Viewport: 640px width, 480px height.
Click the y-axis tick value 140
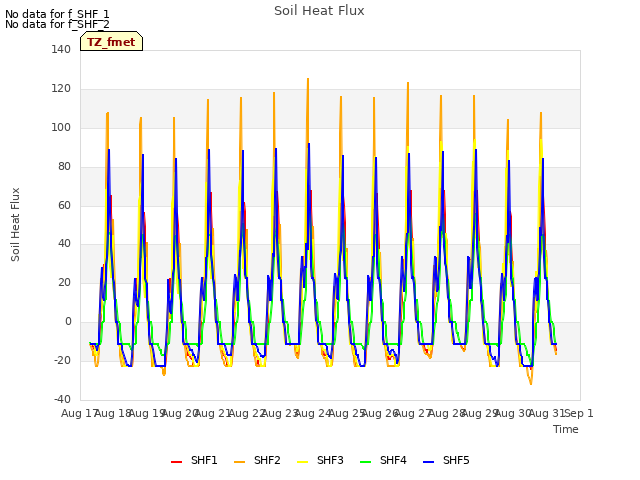(x=61, y=50)
